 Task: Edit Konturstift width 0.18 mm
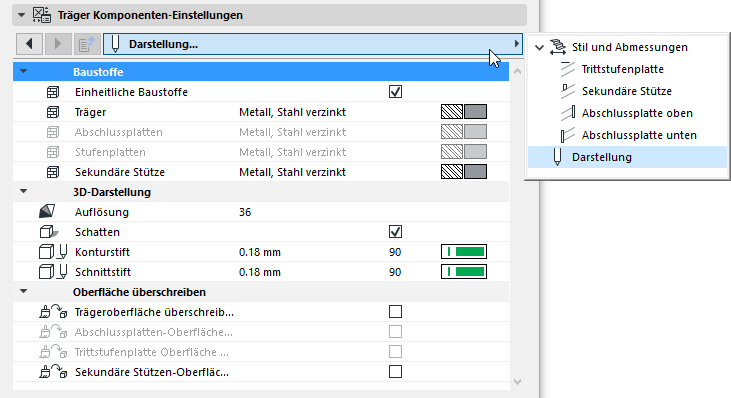coord(260,252)
